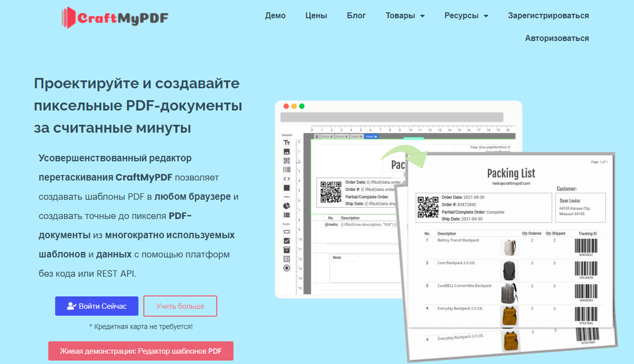Expand the Товары dropdown menu
Image resolution: width=634 pixels, height=364 pixels.
(405, 16)
